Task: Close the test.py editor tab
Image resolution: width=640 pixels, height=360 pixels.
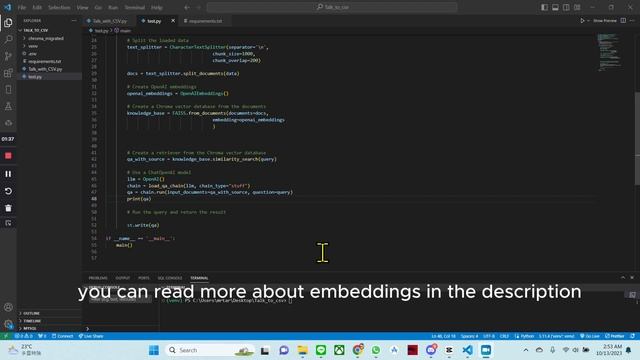Action: [x=173, y=20]
